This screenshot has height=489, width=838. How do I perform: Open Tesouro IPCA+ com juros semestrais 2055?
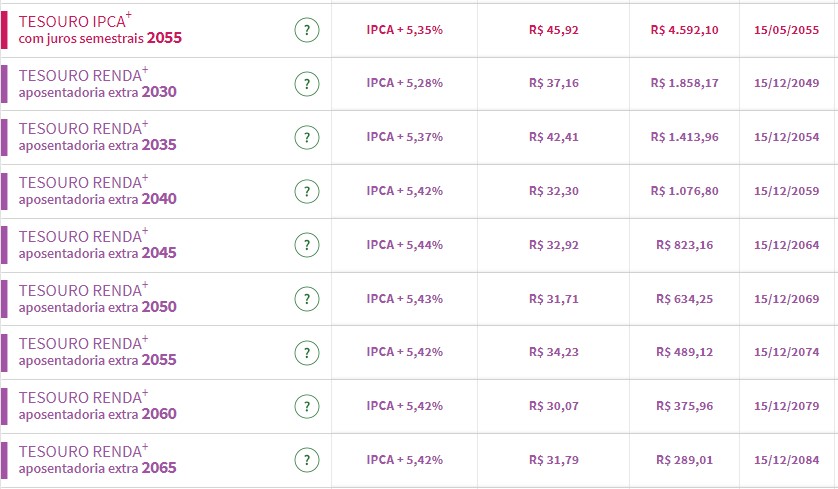(100, 30)
